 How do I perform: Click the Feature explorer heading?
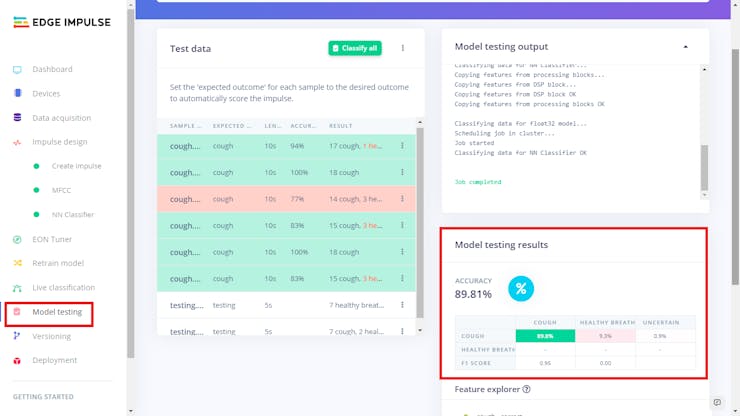pos(487,389)
